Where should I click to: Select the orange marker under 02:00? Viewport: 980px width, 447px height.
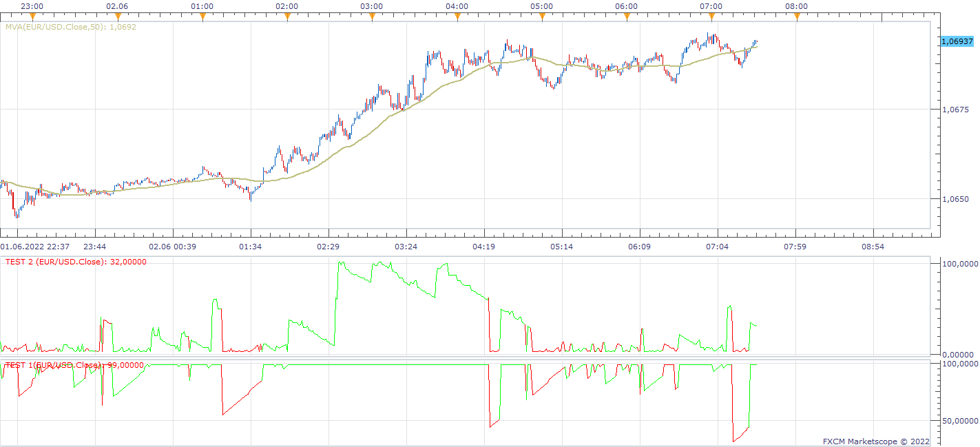coord(287,17)
